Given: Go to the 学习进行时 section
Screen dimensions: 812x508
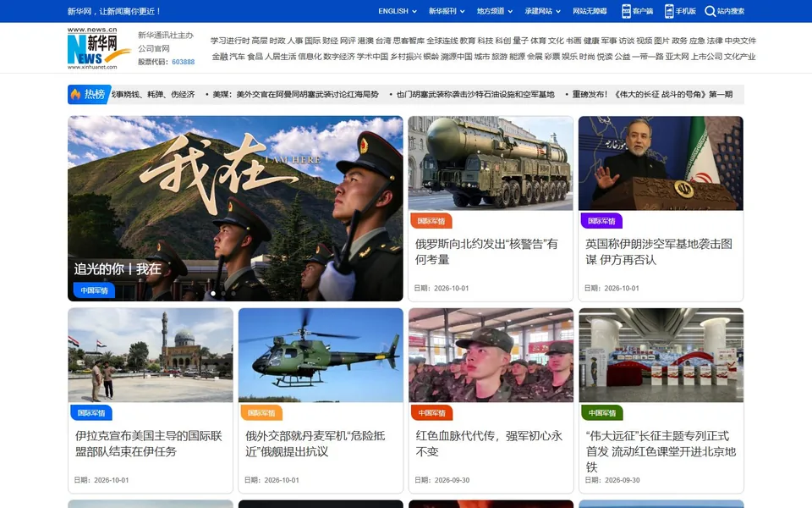Looking at the screenshot, I should click(x=230, y=41).
